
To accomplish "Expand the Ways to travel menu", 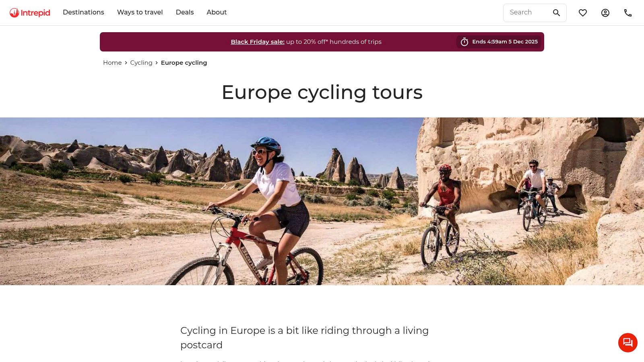I will (140, 12).
